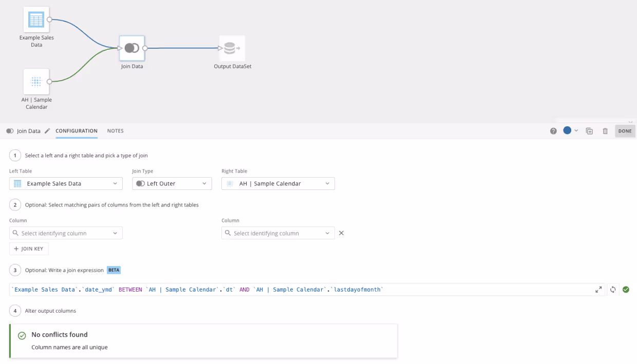Select the Output DataSet tile
This screenshot has height=364, width=637.
[x=232, y=48]
